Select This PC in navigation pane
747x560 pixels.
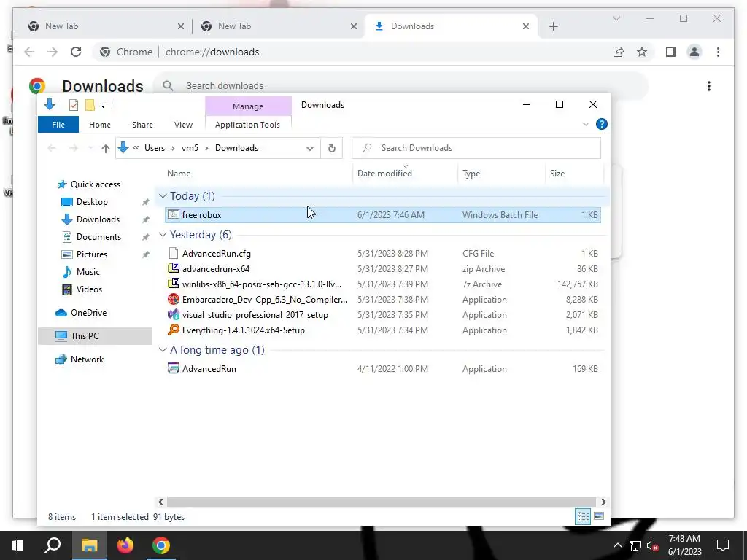95,336
